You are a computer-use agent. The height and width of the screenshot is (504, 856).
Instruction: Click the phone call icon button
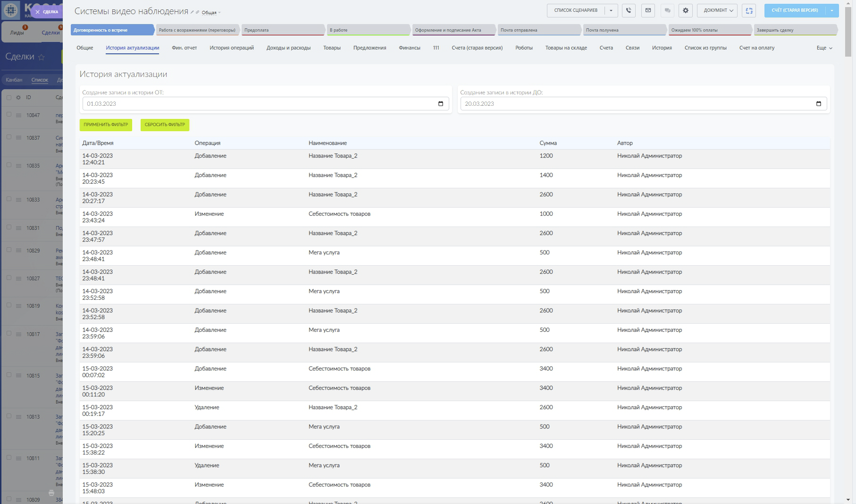[629, 10]
